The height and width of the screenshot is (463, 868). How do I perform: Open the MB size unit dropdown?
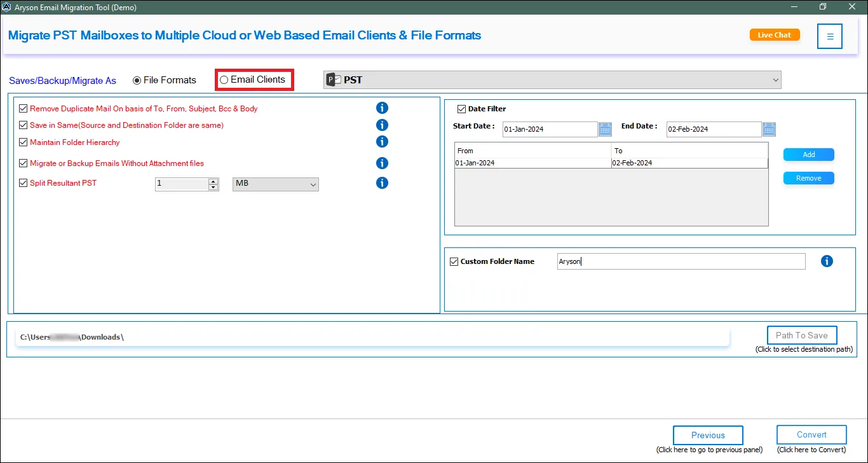click(276, 184)
